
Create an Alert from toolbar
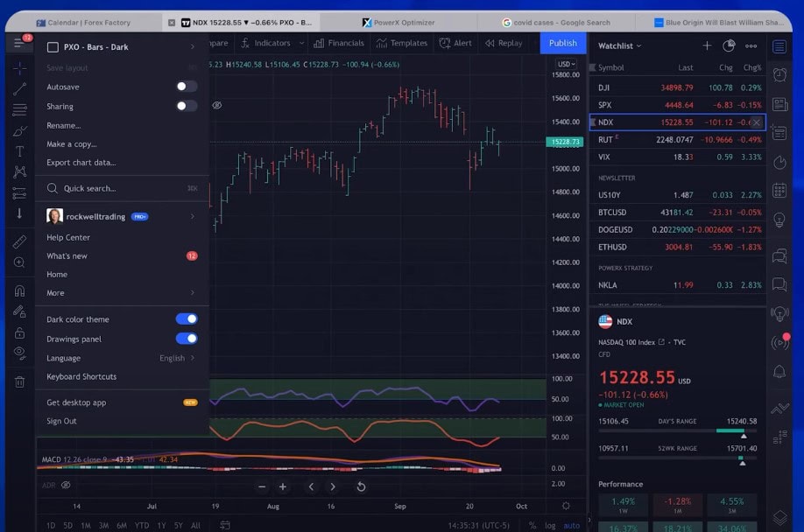point(455,43)
